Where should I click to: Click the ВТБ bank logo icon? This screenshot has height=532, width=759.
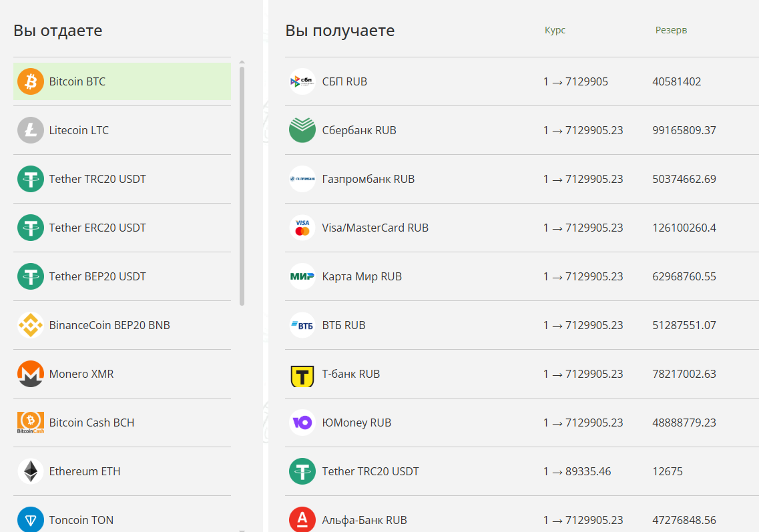pyautogui.click(x=302, y=325)
